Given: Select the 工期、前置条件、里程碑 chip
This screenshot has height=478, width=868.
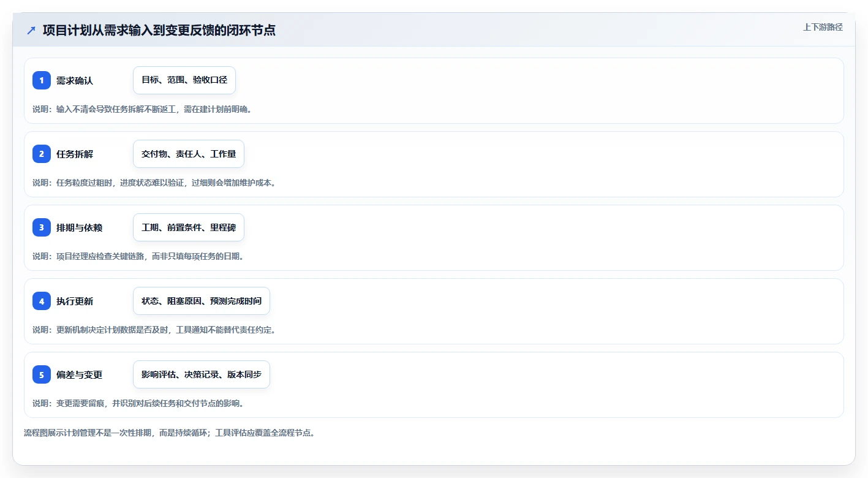Looking at the screenshot, I should click(x=189, y=227).
